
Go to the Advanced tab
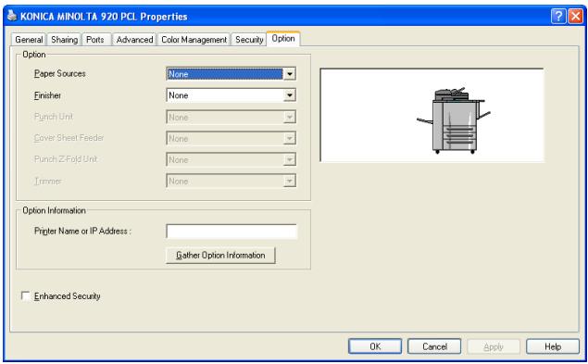(x=134, y=40)
